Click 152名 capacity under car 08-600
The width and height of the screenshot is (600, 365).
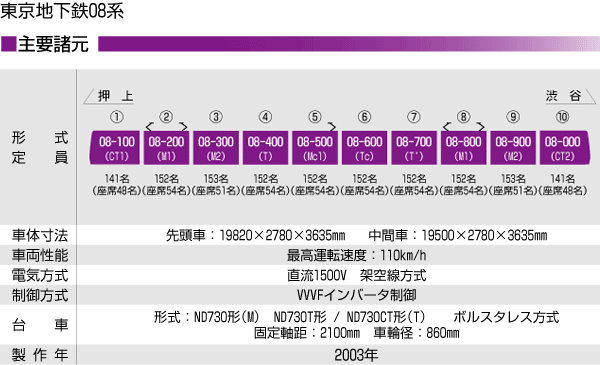[364, 179]
